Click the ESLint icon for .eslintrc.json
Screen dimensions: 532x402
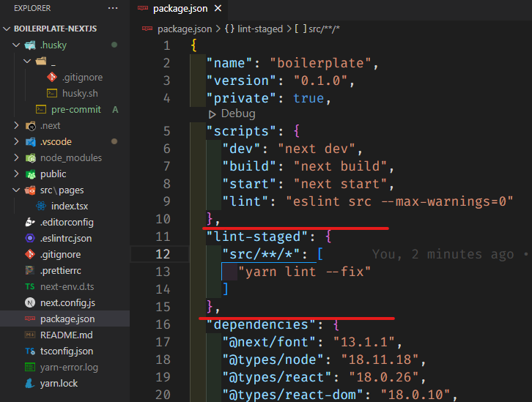30,239
